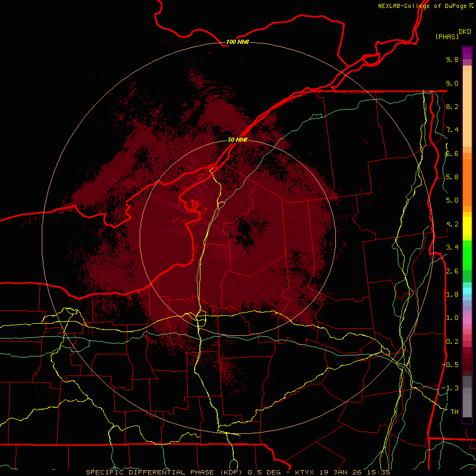Pick the gray color bar segment near TH

(467, 405)
